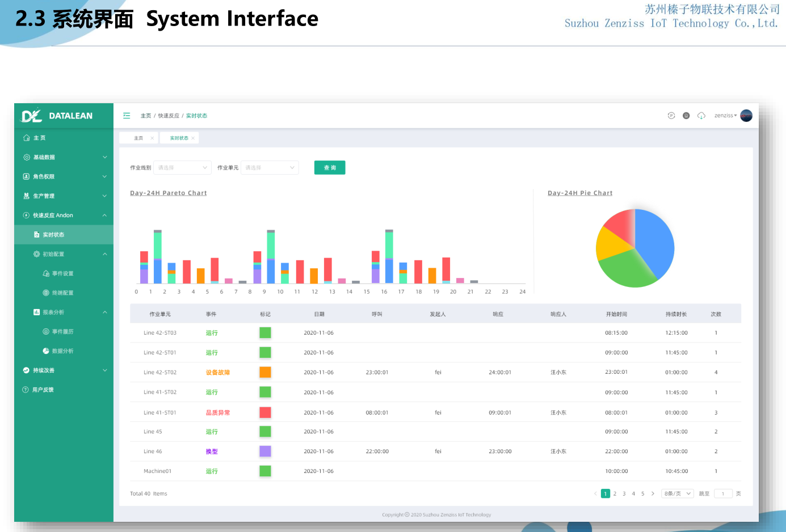Image resolution: width=786 pixels, height=532 pixels.
Task: Click the 实时状态 document icon in sidebar
Action: click(x=36, y=234)
